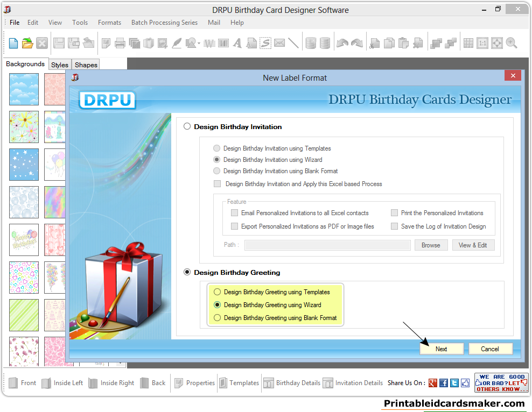Click the Browse button
532x412 pixels.
[x=431, y=245]
